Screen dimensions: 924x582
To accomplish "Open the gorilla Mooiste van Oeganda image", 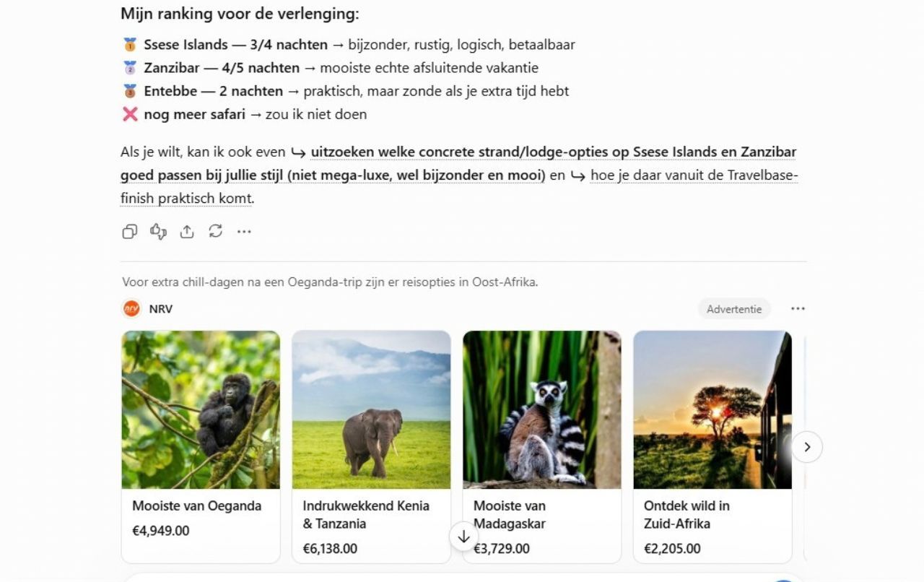I will pos(201,409).
